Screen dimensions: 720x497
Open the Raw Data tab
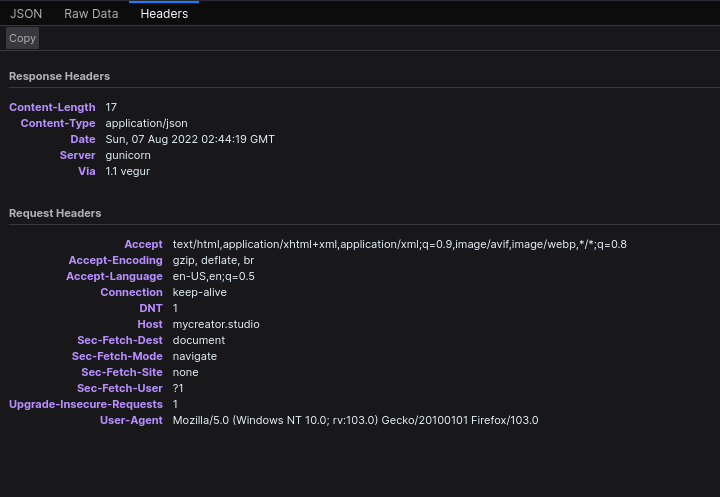coord(91,14)
